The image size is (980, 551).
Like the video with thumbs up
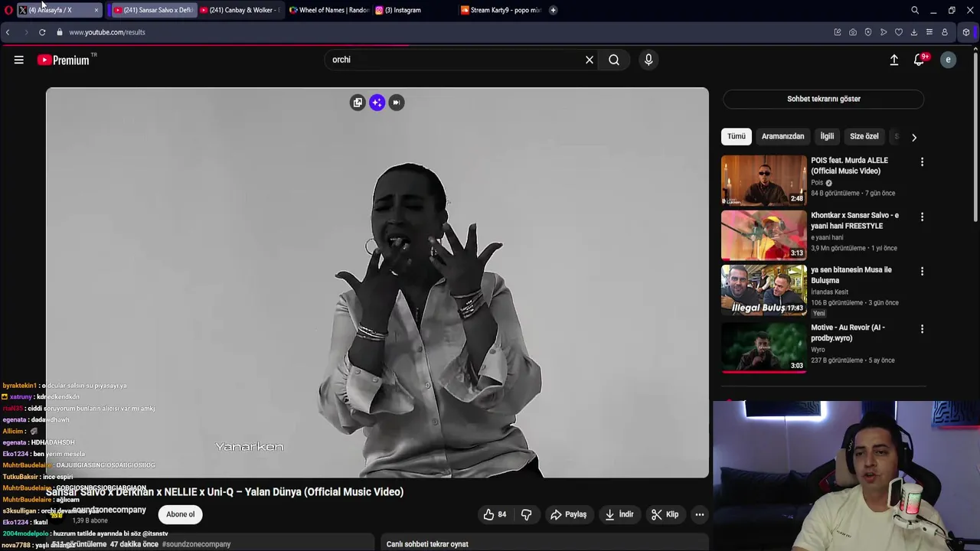495,514
